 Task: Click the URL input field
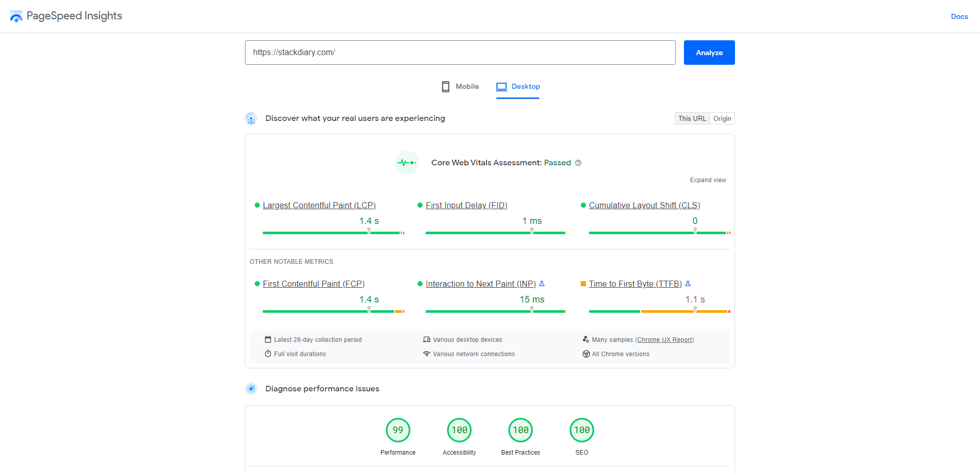coord(460,53)
